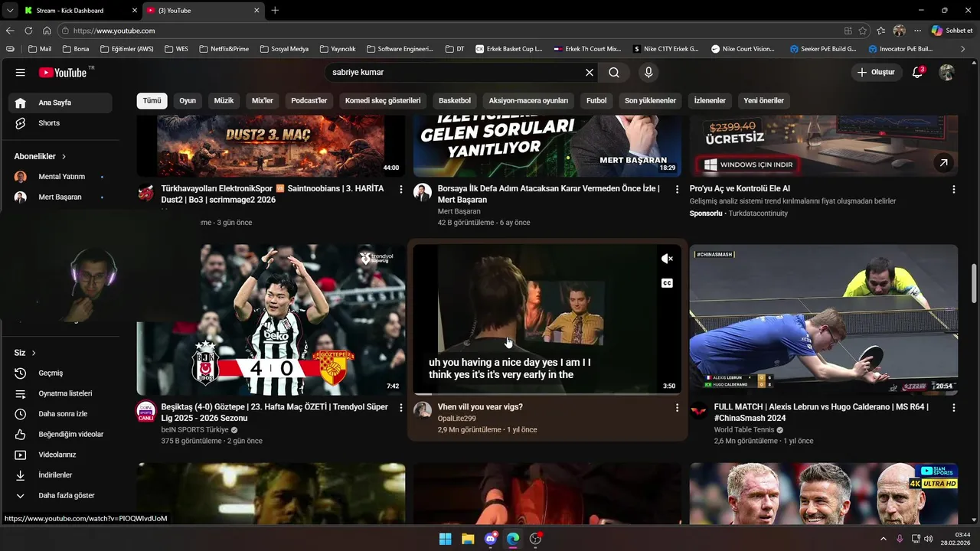Image resolution: width=980 pixels, height=551 pixels.
Task: Click the YouTube logo
Action: (x=63, y=72)
